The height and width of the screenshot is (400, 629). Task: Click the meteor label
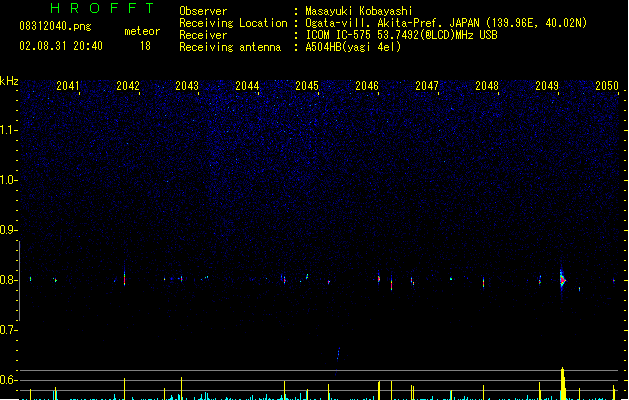coord(142,31)
